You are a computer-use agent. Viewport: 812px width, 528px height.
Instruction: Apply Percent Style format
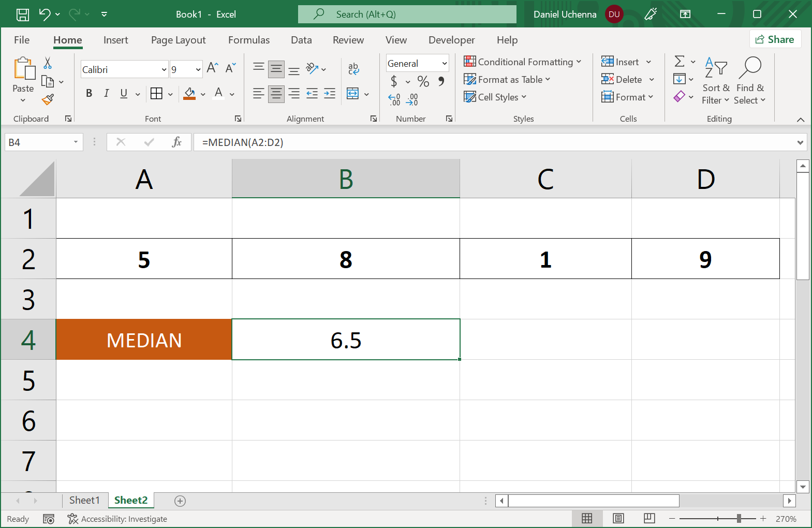point(423,81)
